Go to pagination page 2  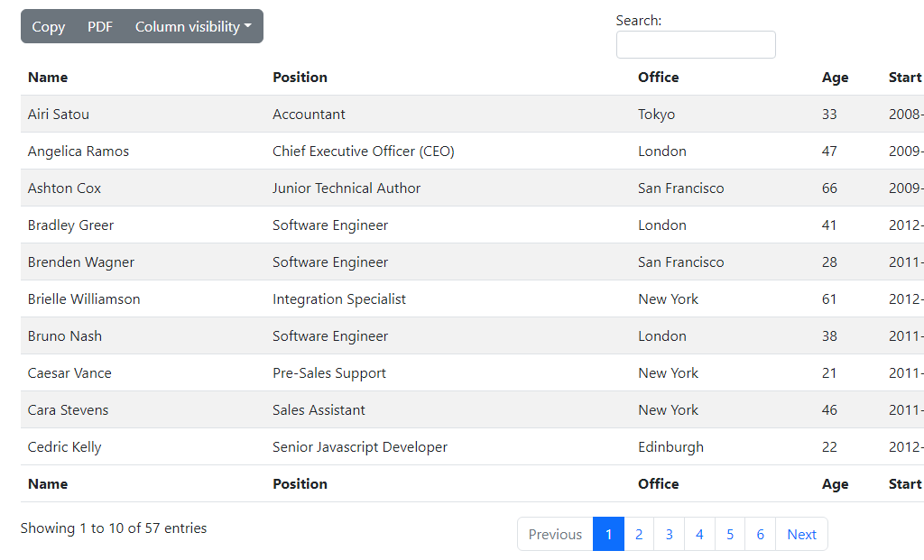click(x=639, y=534)
